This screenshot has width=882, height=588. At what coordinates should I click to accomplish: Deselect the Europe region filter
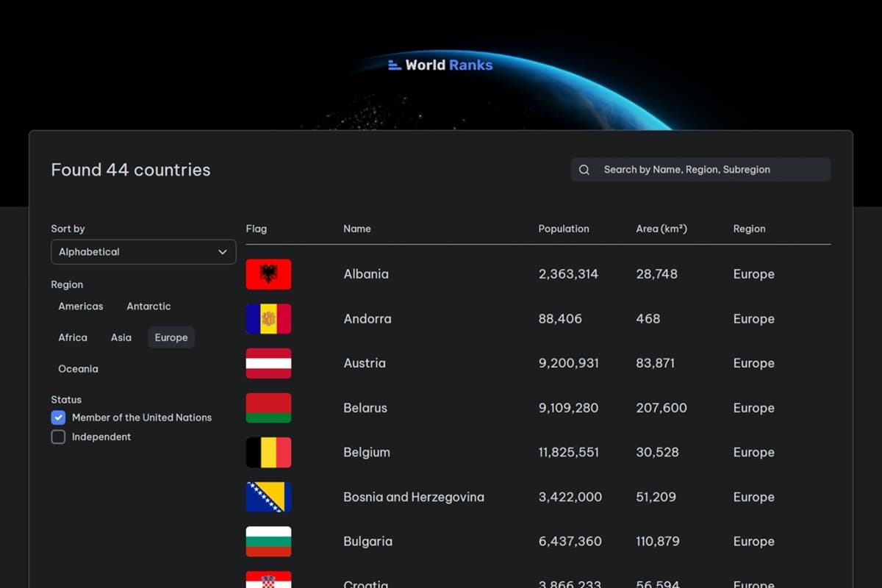[x=171, y=337]
